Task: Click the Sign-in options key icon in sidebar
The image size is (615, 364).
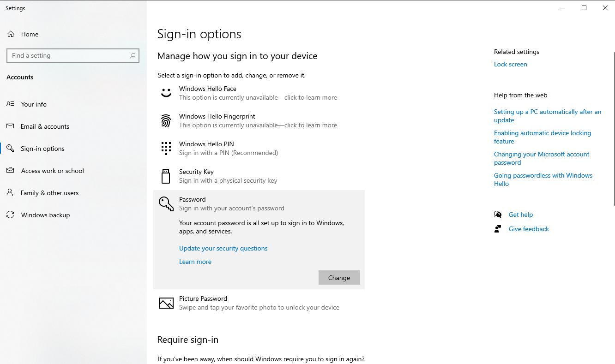Action: click(10, 149)
